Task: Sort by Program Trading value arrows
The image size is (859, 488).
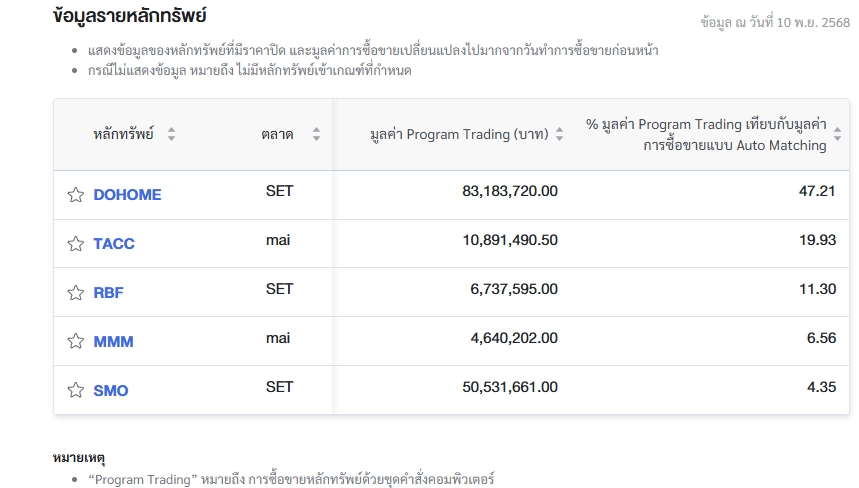Action: click(x=560, y=134)
